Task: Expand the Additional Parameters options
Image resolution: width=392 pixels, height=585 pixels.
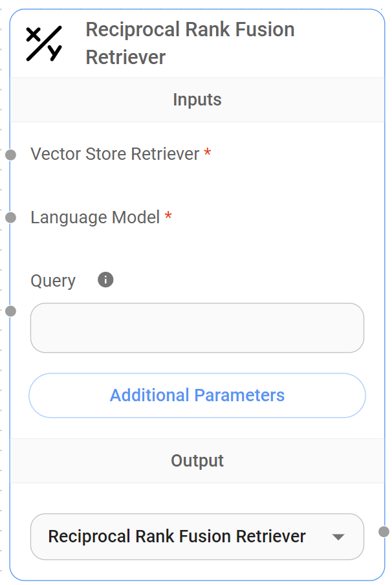Action: click(x=197, y=395)
